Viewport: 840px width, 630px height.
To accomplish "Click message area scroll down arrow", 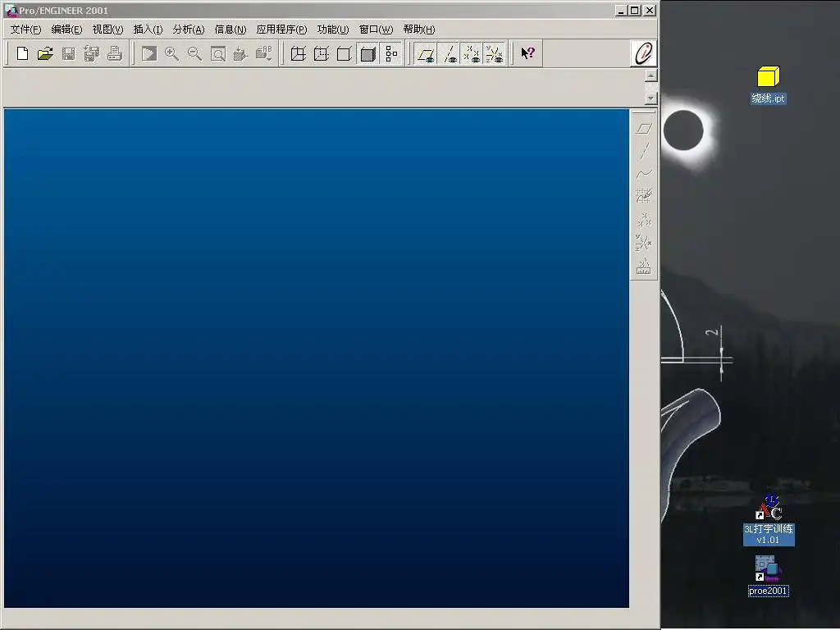I will pyautogui.click(x=651, y=98).
